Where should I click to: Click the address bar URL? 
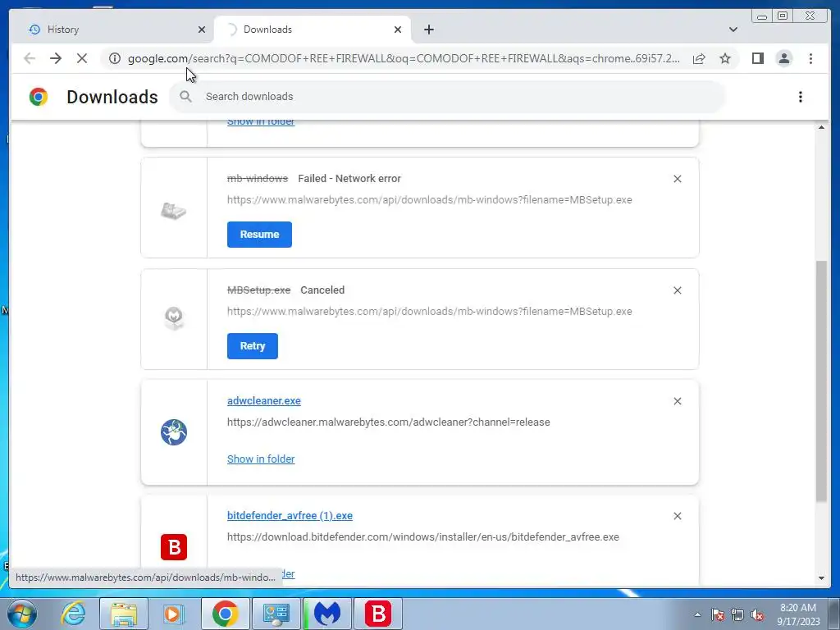click(x=404, y=58)
